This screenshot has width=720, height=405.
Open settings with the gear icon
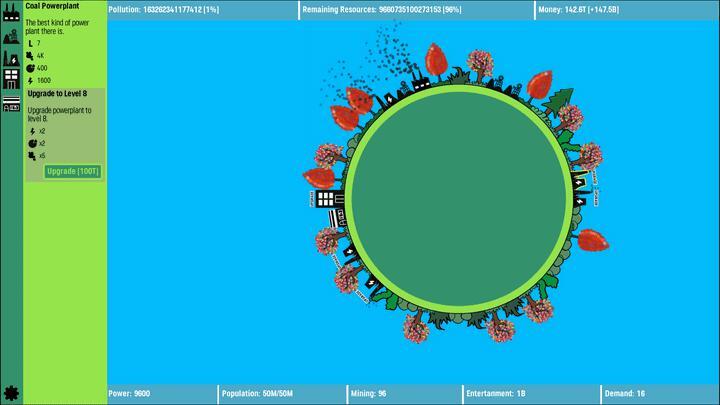point(11,393)
